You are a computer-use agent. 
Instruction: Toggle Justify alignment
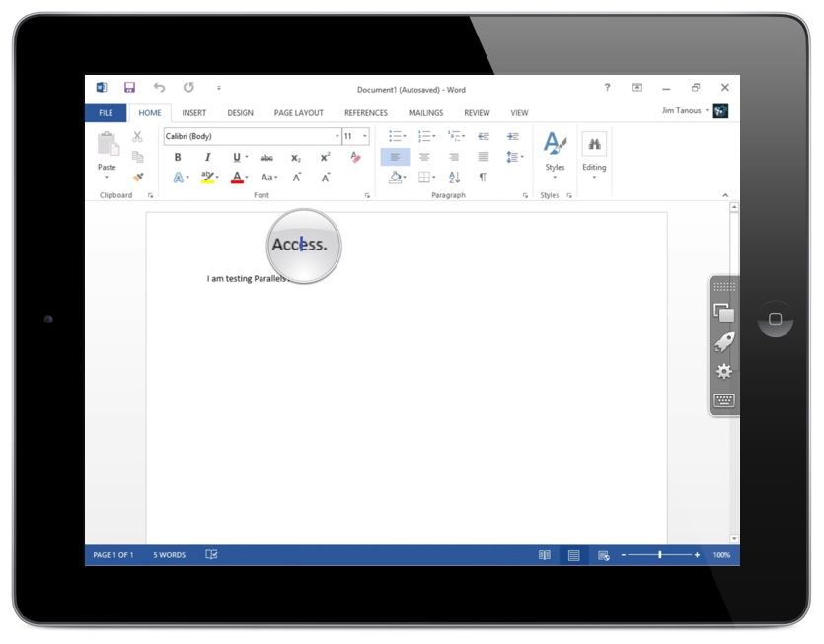[484, 157]
